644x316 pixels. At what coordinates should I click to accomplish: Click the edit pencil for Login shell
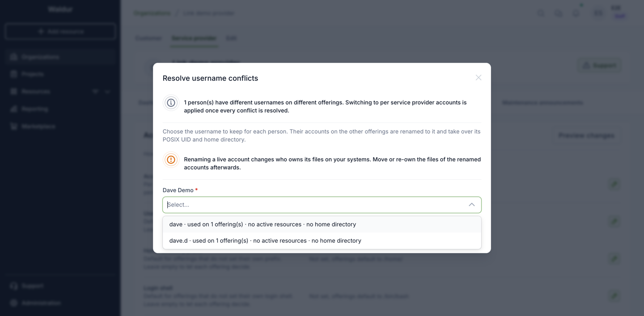(x=614, y=296)
